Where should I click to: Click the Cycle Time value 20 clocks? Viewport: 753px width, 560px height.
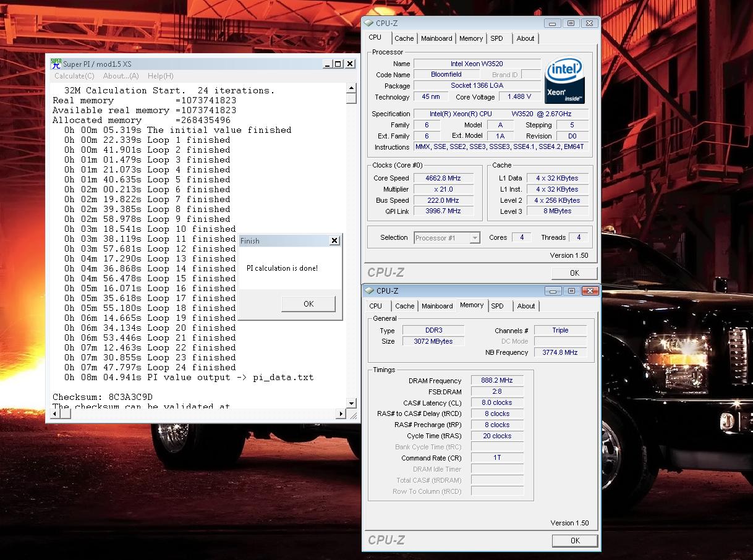497,436
